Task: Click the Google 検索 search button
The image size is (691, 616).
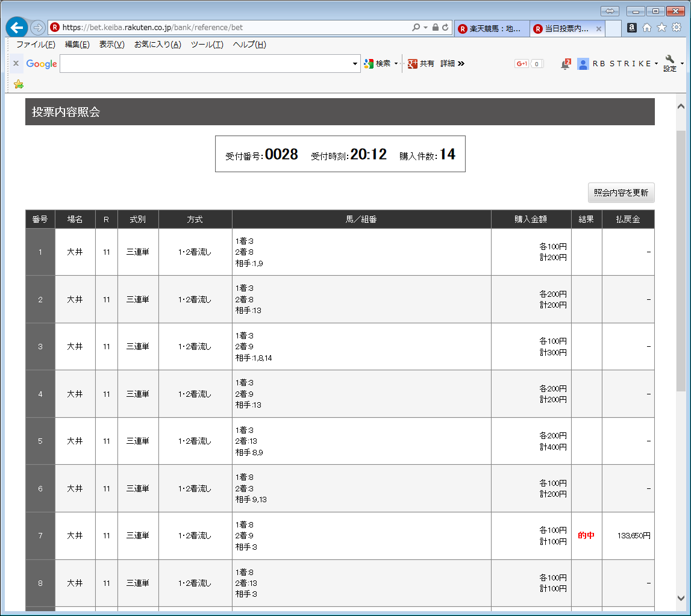Action: pos(378,64)
